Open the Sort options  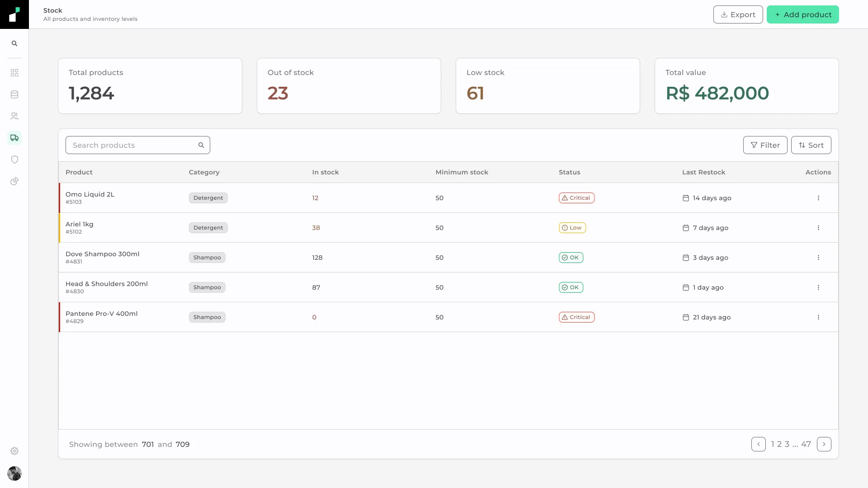(x=811, y=145)
